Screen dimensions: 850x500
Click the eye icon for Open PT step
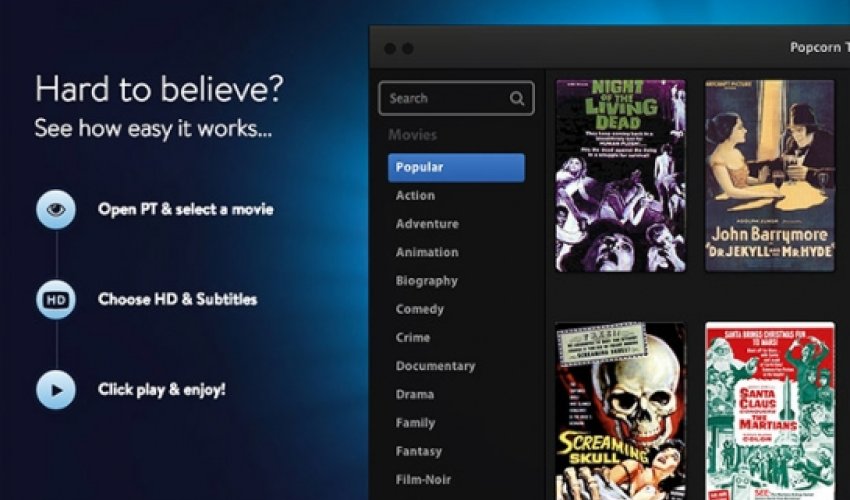[56, 209]
